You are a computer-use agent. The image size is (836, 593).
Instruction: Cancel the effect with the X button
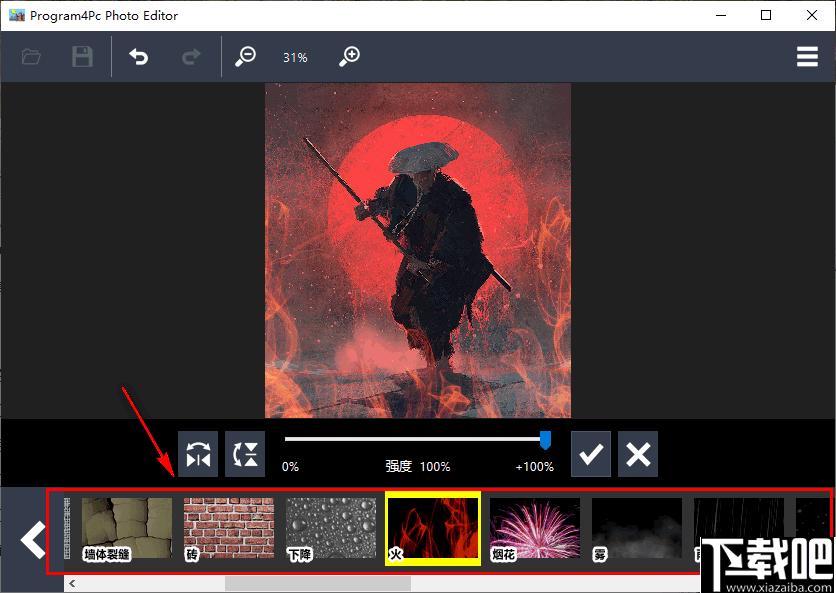coord(638,454)
